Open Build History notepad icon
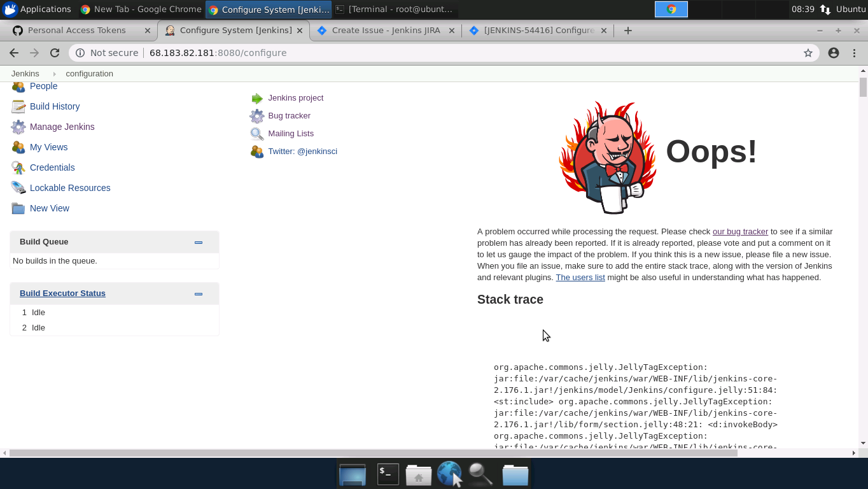The width and height of the screenshot is (868, 489). [18, 106]
